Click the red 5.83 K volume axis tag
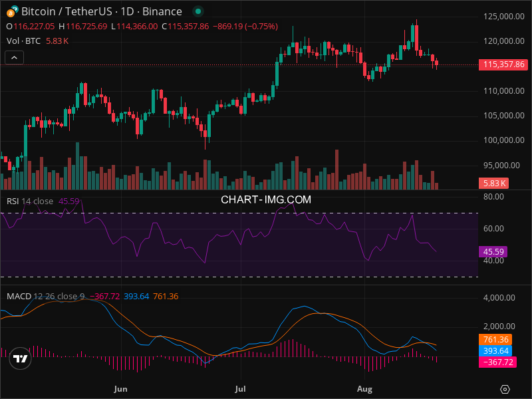Viewport: 532px width, 399px height. click(x=494, y=184)
